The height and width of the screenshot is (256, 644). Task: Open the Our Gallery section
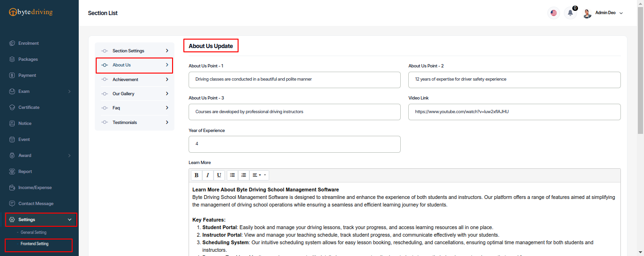(x=134, y=94)
